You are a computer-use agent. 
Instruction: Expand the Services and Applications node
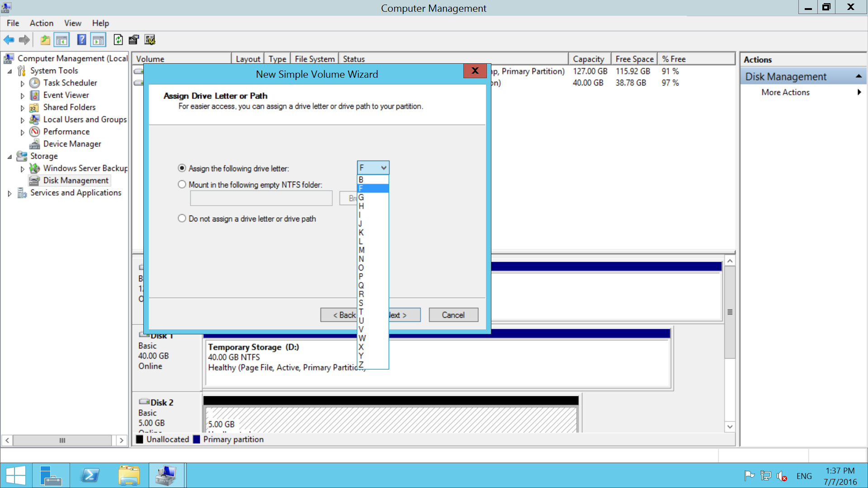[9, 193]
